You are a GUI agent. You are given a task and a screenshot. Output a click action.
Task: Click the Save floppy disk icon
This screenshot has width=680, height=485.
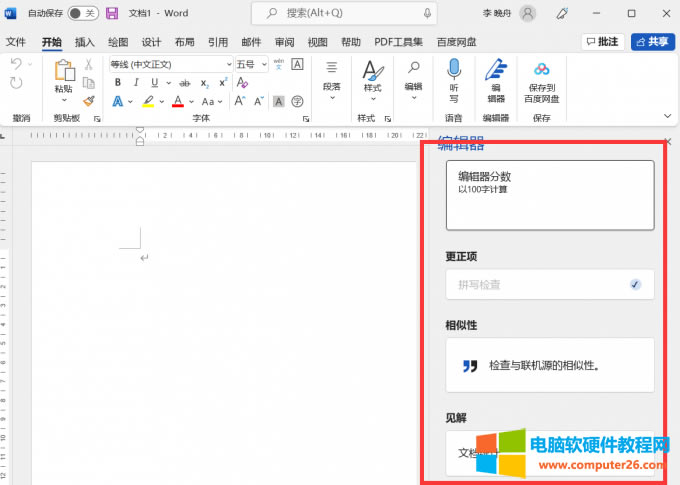(112, 13)
